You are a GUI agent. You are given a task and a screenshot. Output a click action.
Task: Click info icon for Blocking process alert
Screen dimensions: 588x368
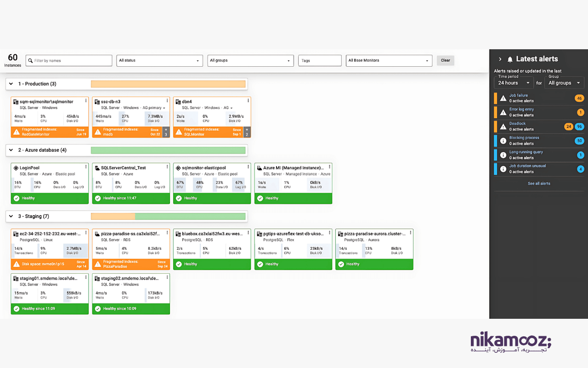point(503,141)
